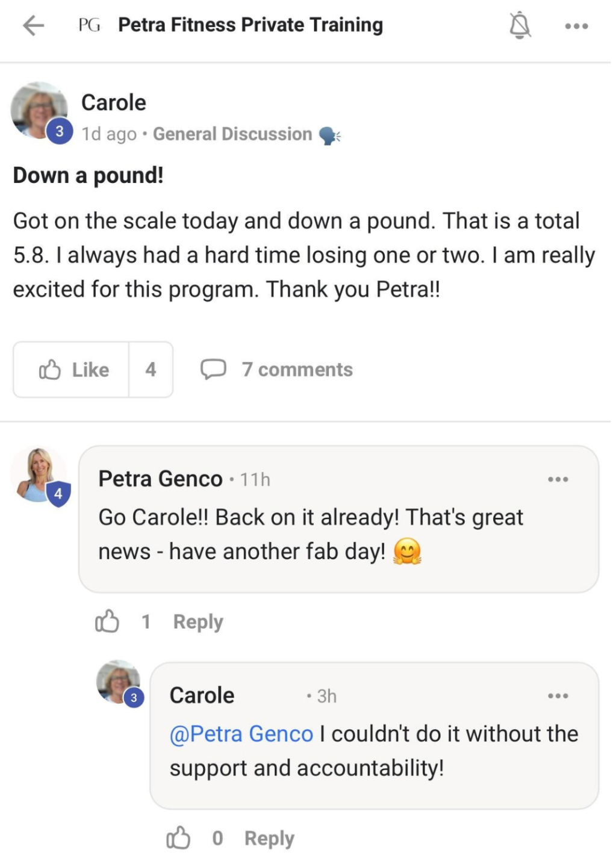
Task: Open Carole's profile picture on the post
Action: [40, 111]
